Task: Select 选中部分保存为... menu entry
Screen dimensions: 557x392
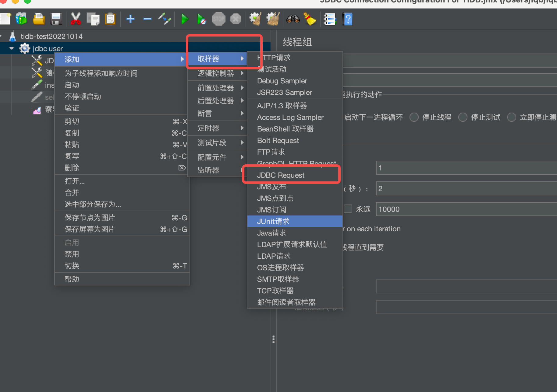Action: coord(122,204)
